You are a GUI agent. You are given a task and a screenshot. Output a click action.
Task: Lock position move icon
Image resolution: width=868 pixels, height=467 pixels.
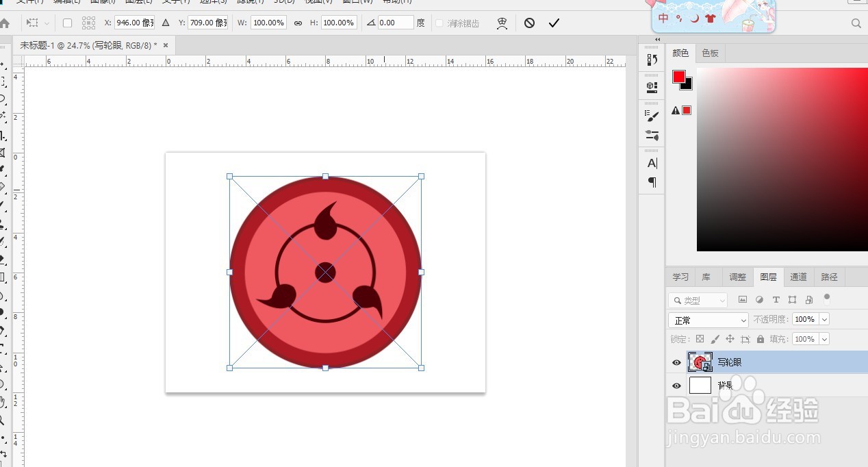[730, 339]
